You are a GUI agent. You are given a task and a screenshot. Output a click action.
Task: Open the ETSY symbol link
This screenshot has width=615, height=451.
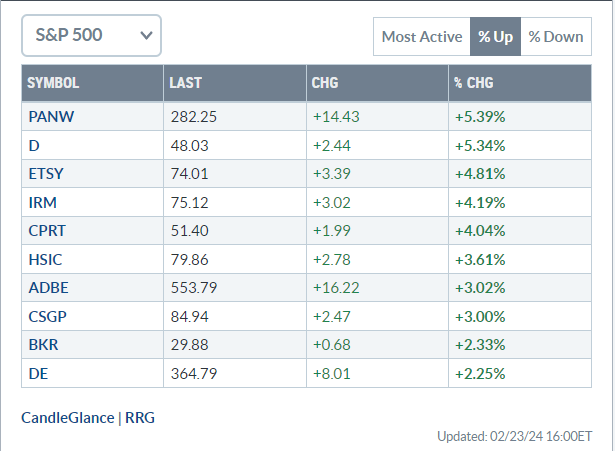(46, 173)
